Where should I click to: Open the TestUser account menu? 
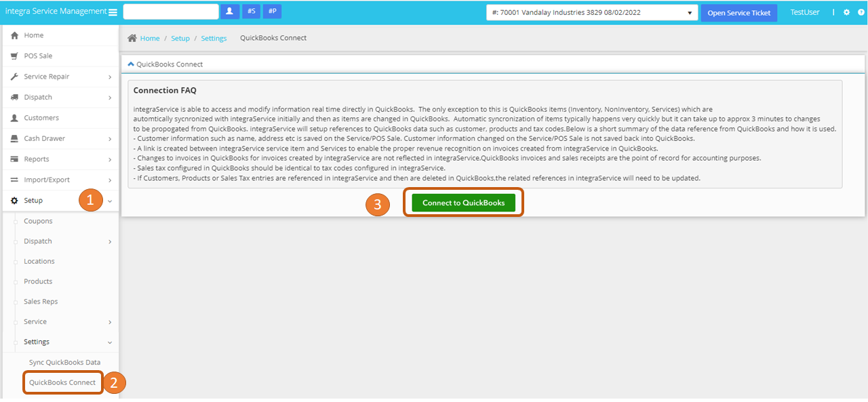click(x=805, y=12)
